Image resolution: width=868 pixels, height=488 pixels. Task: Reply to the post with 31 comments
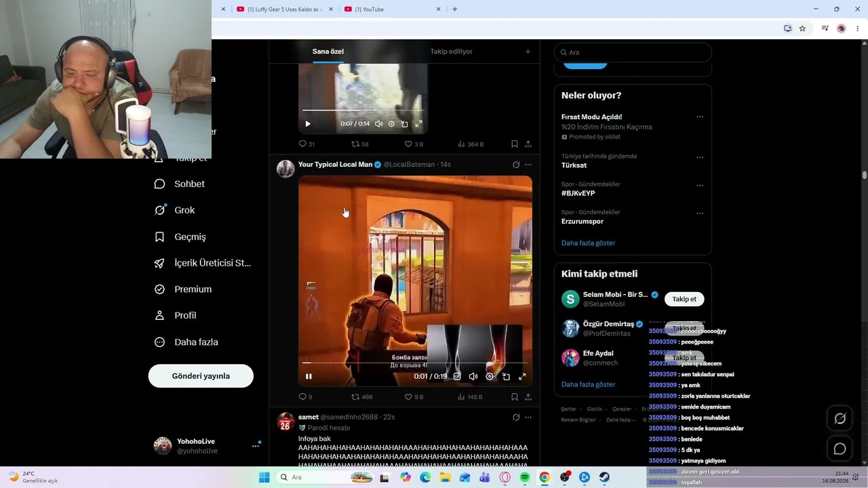pos(307,144)
